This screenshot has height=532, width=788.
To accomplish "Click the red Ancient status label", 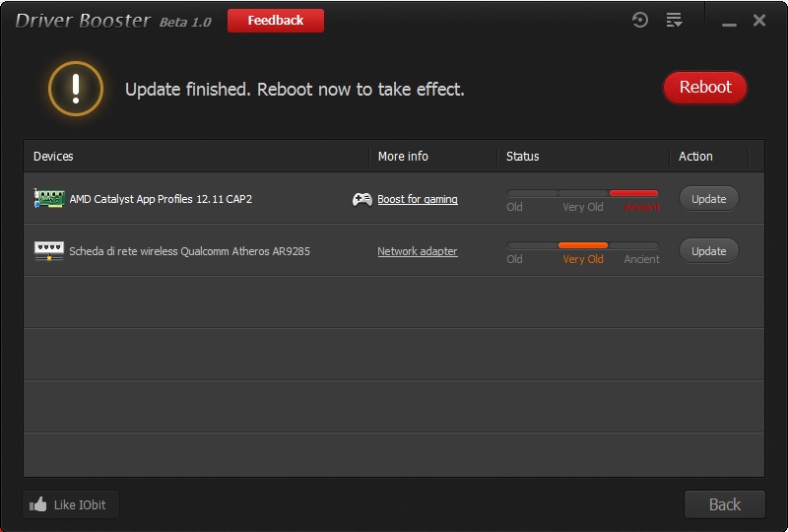I will 642,207.
